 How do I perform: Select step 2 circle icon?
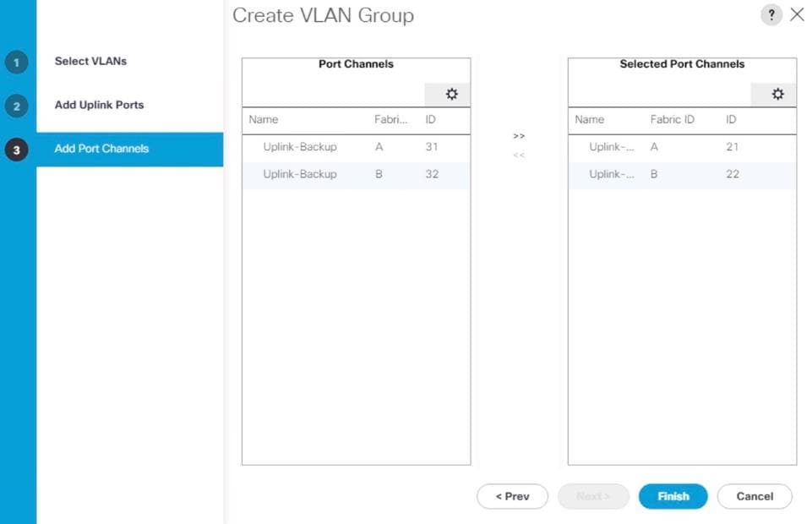coord(17,106)
